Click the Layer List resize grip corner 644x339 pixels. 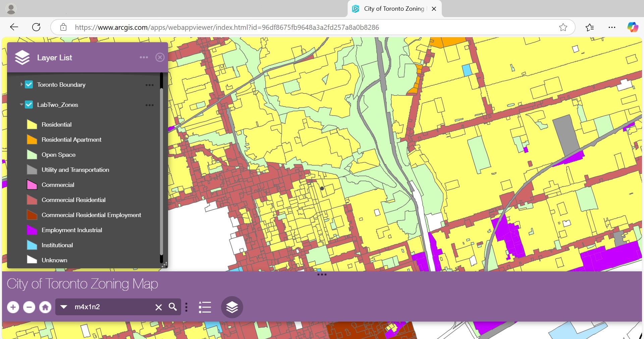[164, 265]
